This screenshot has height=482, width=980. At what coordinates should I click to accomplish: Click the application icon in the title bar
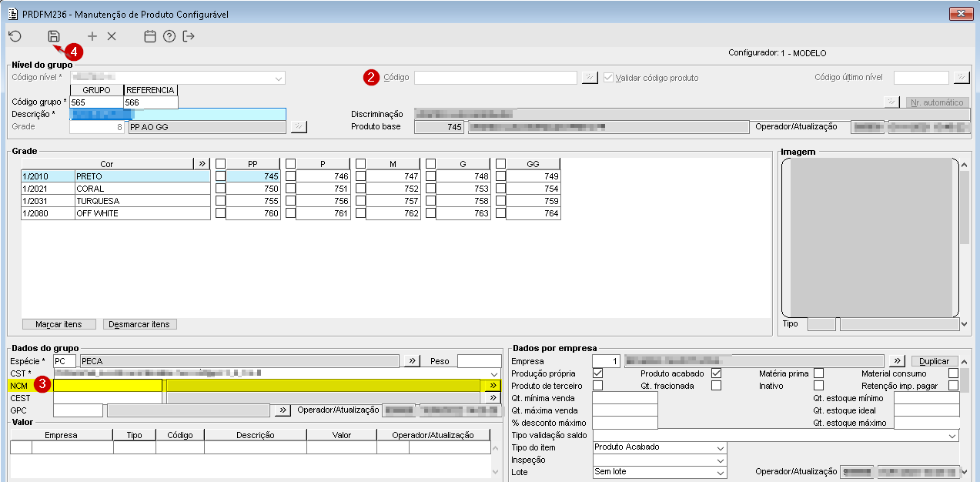pyautogui.click(x=12, y=13)
